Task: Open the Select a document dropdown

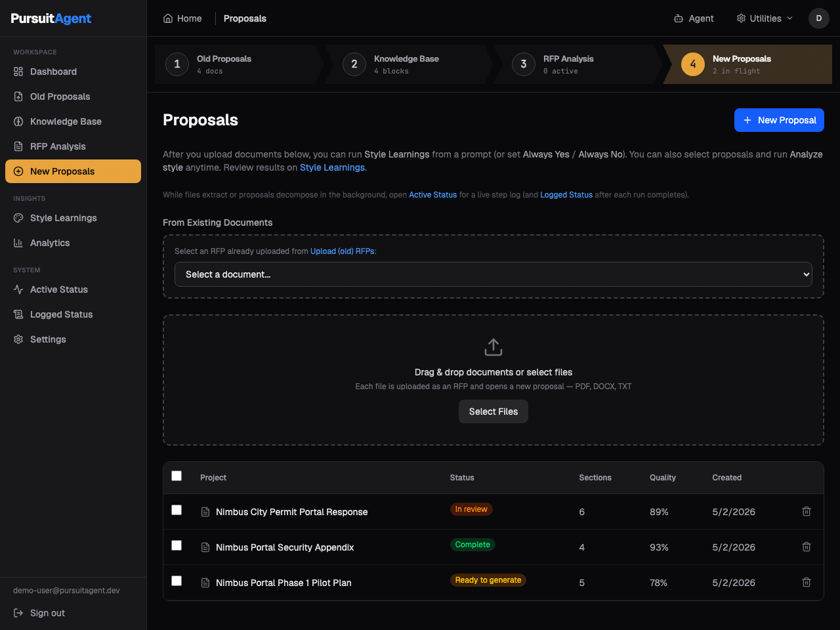Action: click(493, 274)
